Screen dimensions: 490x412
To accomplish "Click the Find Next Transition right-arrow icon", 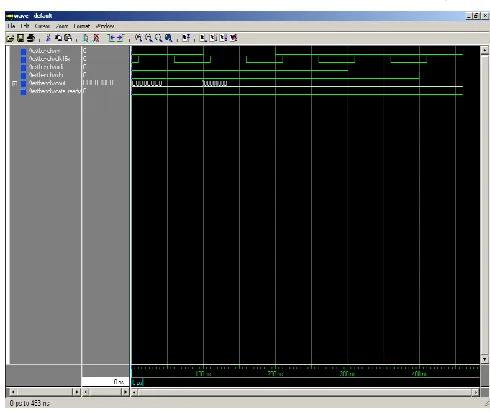I will point(120,38).
